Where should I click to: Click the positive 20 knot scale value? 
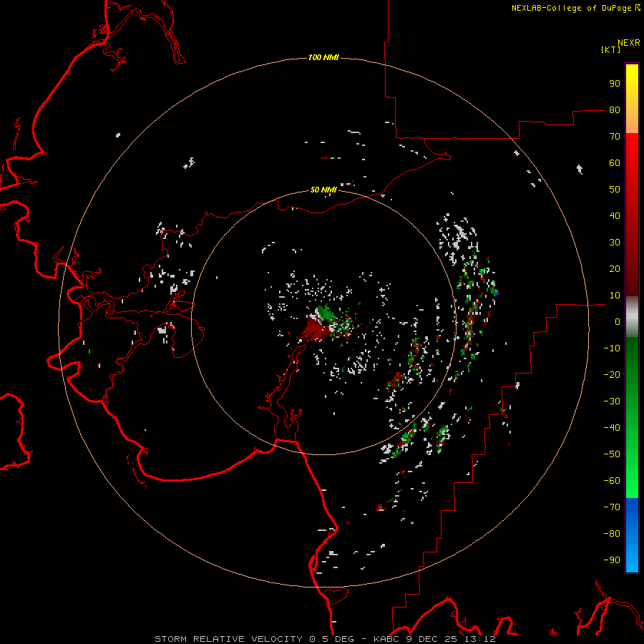click(615, 269)
